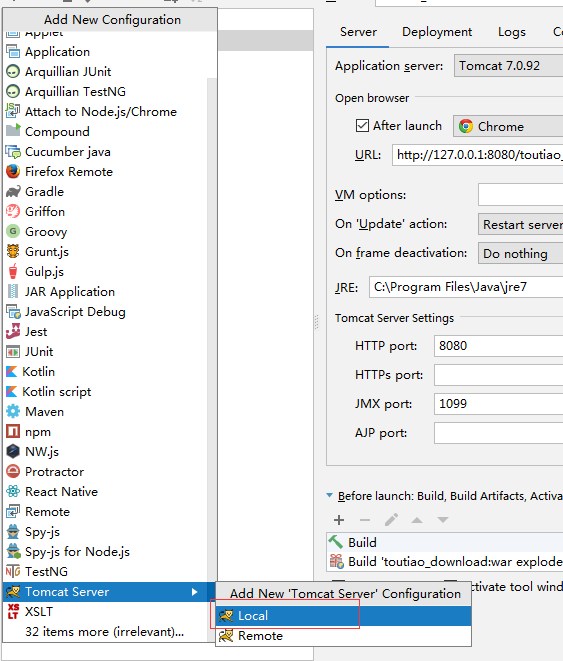Choose the JAR Application icon

13,291
